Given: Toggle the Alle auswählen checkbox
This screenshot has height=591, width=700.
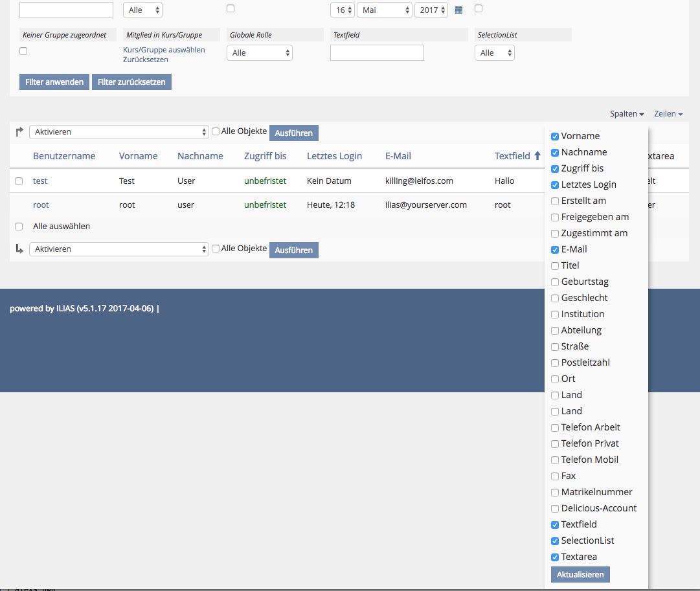Looking at the screenshot, I should (x=19, y=227).
